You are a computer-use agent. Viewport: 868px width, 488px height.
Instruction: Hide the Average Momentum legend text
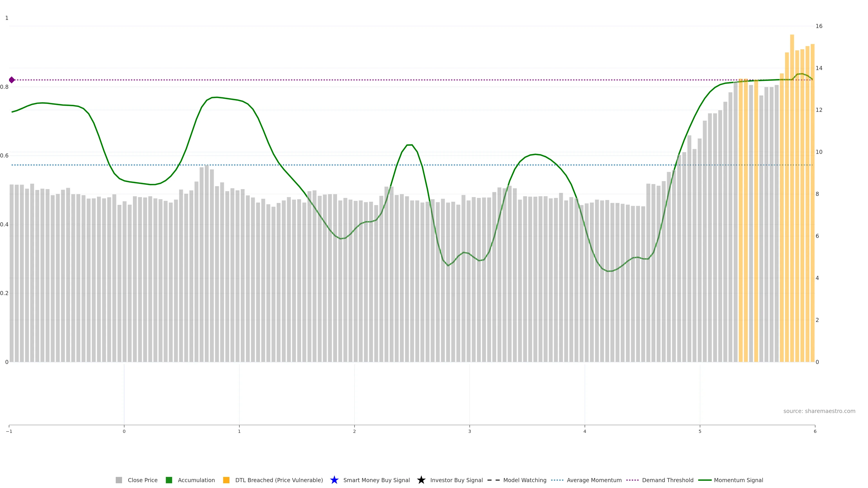tap(594, 480)
